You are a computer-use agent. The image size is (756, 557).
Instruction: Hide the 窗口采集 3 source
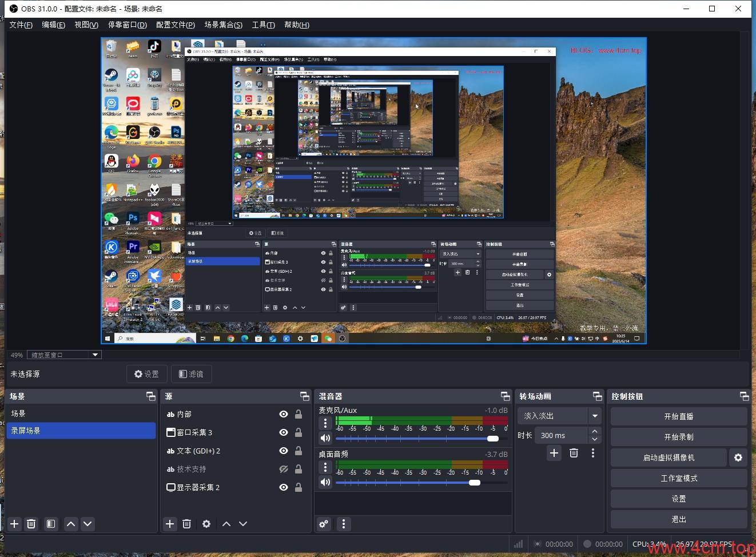[283, 432]
